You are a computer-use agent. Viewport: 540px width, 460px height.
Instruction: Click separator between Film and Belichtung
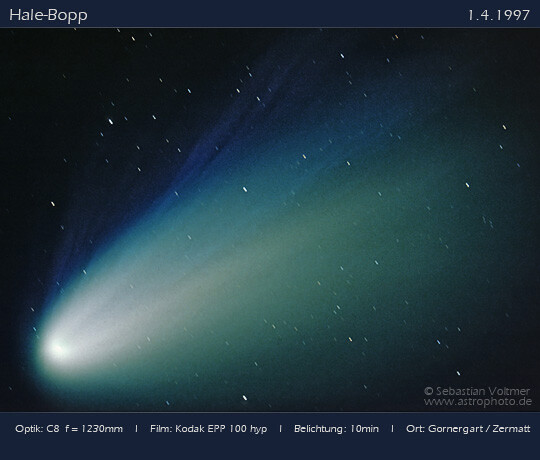[280, 429]
